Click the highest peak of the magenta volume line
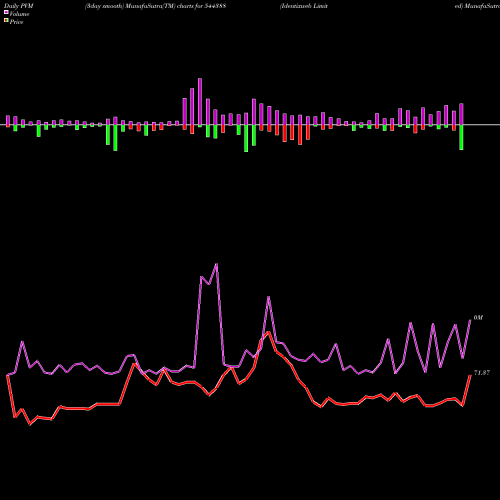This screenshot has height=500, width=500. [x=217, y=264]
